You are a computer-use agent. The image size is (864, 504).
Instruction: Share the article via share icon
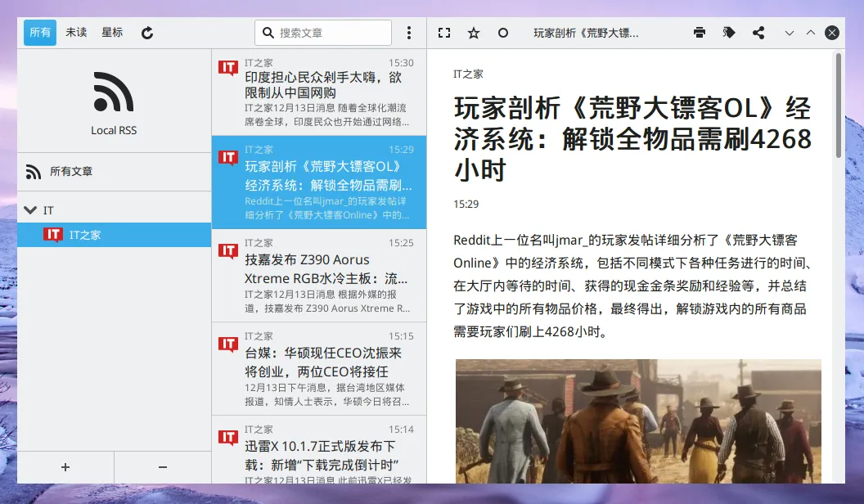click(758, 33)
